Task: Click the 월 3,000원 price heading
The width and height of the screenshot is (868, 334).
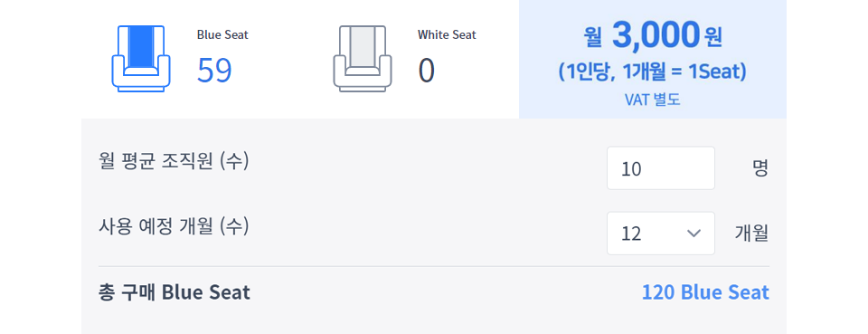Action: (x=653, y=35)
